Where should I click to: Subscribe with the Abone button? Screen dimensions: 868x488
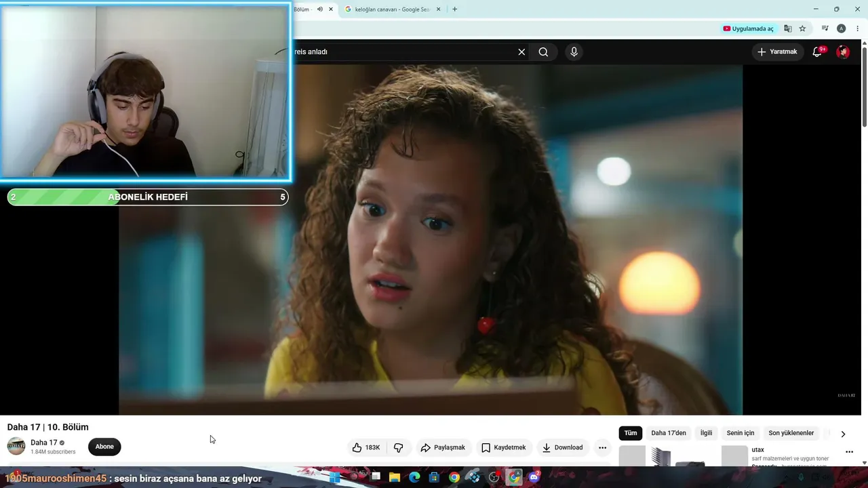point(104,447)
